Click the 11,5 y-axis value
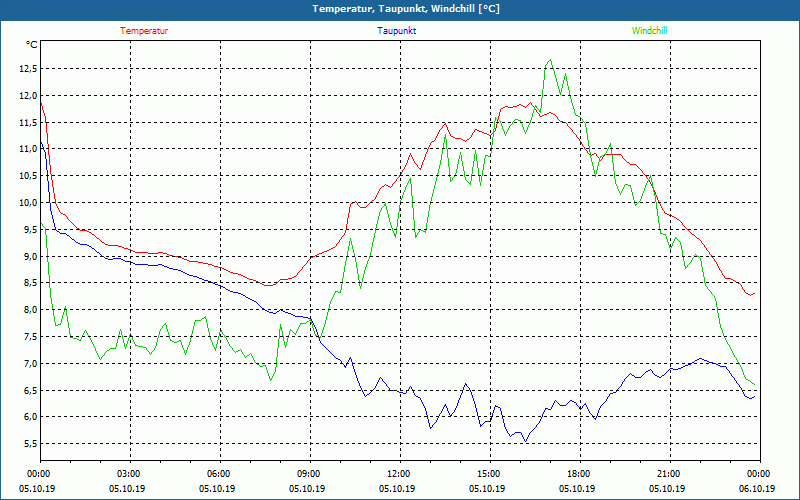 (29, 122)
